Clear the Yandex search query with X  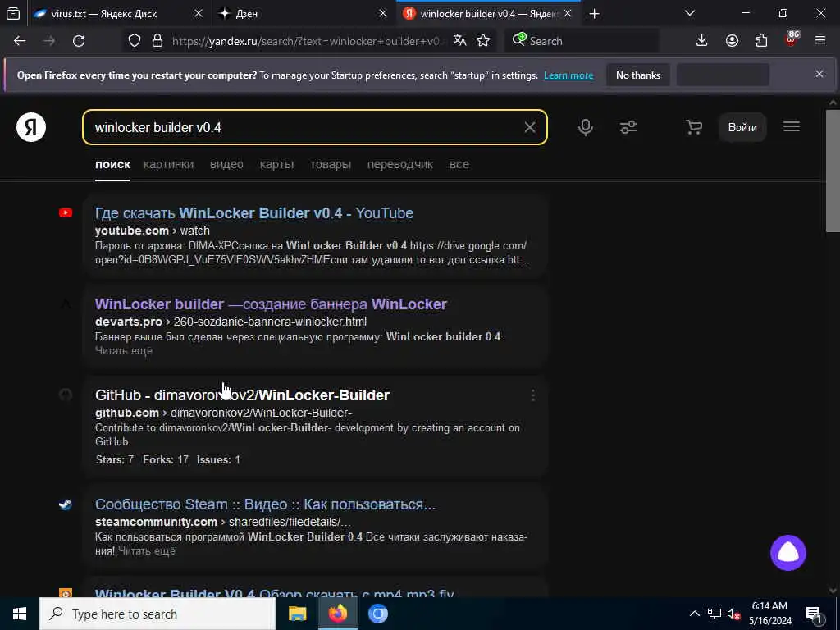pyautogui.click(x=530, y=127)
